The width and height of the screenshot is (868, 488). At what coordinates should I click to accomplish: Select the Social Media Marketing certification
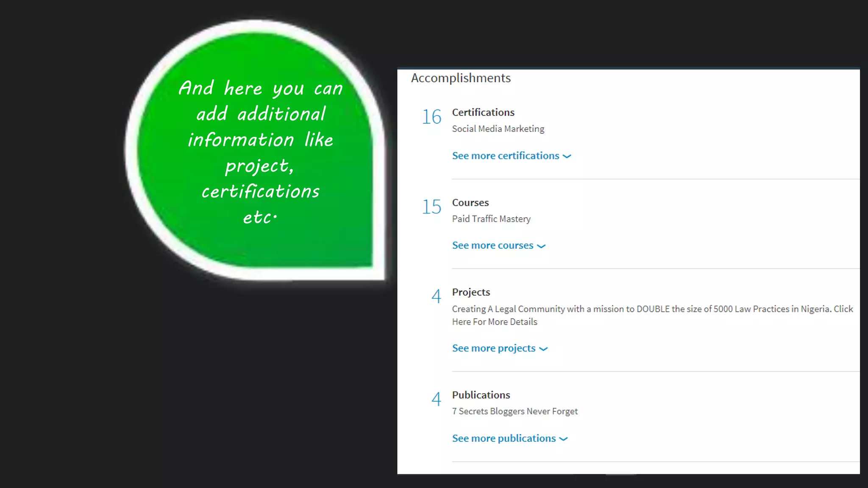point(498,129)
